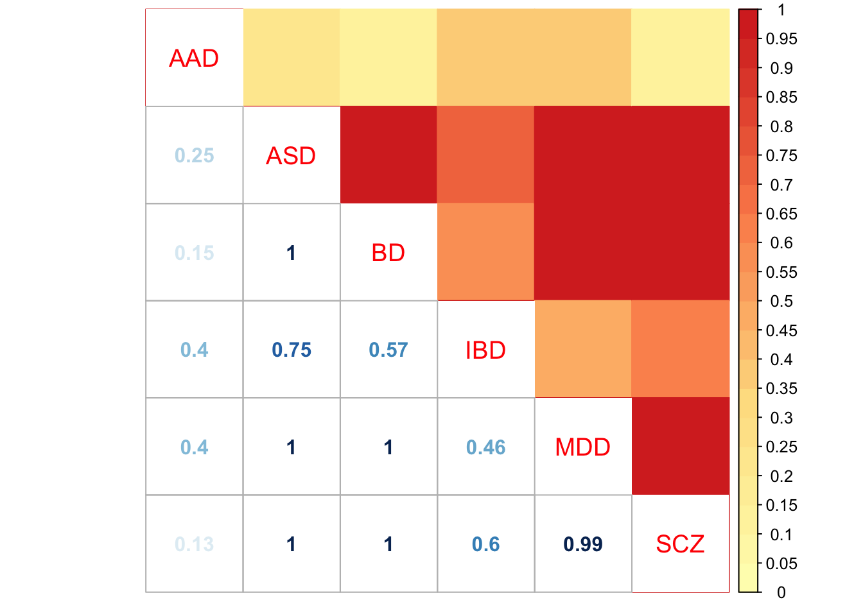Click the AAD diagonal label

pyautogui.click(x=194, y=58)
